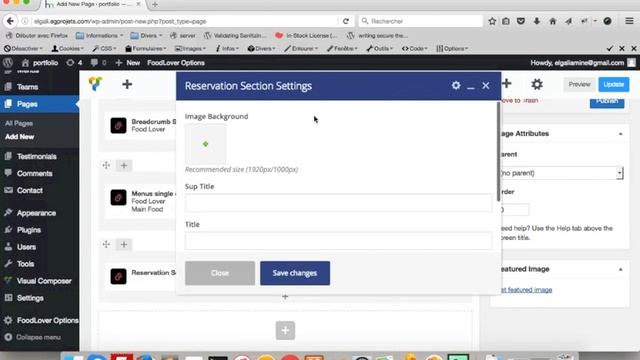Image resolution: width=640 pixels, height=360 pixels.
Task: Click Breadcrumb Section element icon
Action: pyautogui.click(x=118, y=125)
